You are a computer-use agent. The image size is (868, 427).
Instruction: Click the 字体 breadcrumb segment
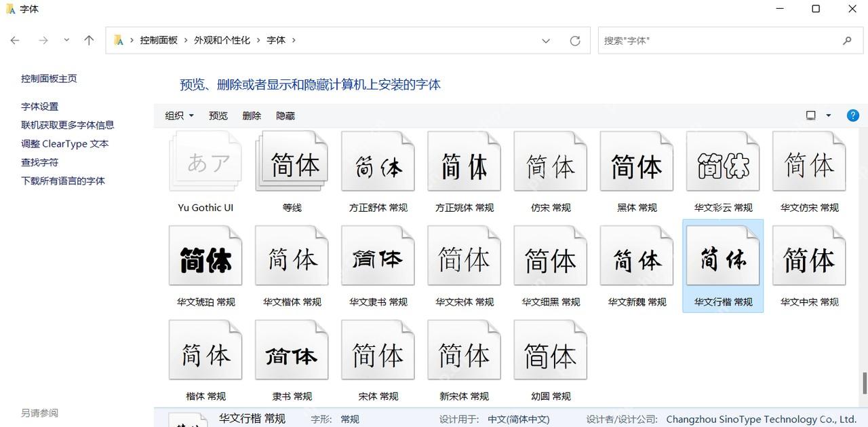pos(276,41)
